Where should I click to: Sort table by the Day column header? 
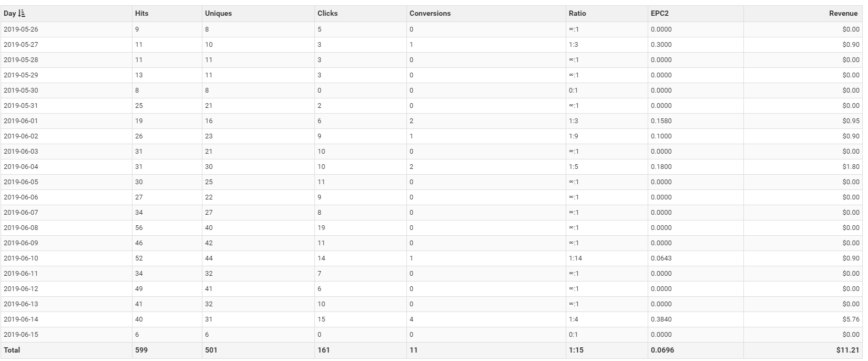click(x=9, y=14)
